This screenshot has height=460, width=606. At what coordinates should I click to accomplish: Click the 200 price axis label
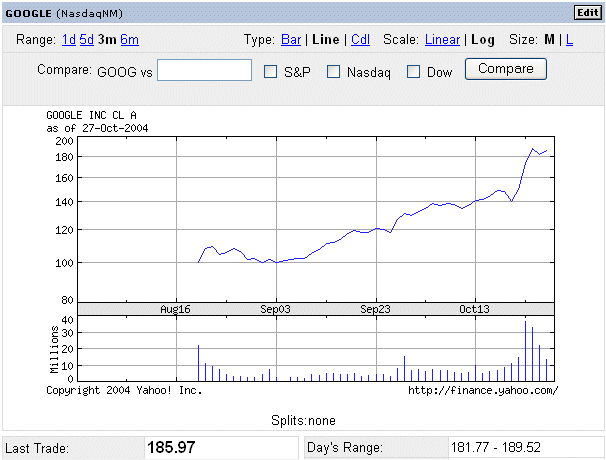64,141
